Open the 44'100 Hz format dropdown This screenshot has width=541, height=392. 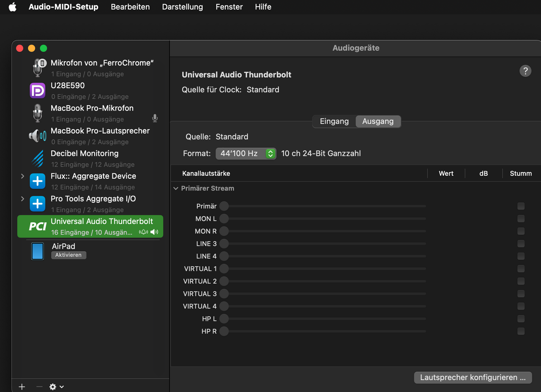(x=246, y=153)
